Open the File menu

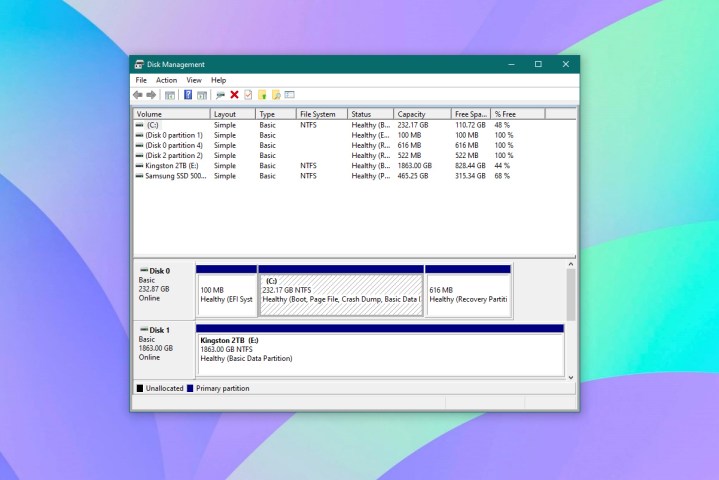141,80
